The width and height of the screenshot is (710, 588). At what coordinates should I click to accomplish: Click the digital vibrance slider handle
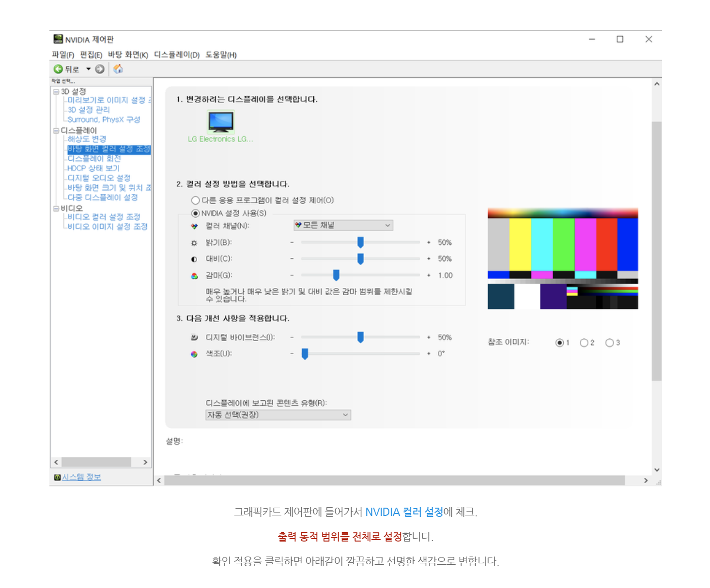point(360,337)
